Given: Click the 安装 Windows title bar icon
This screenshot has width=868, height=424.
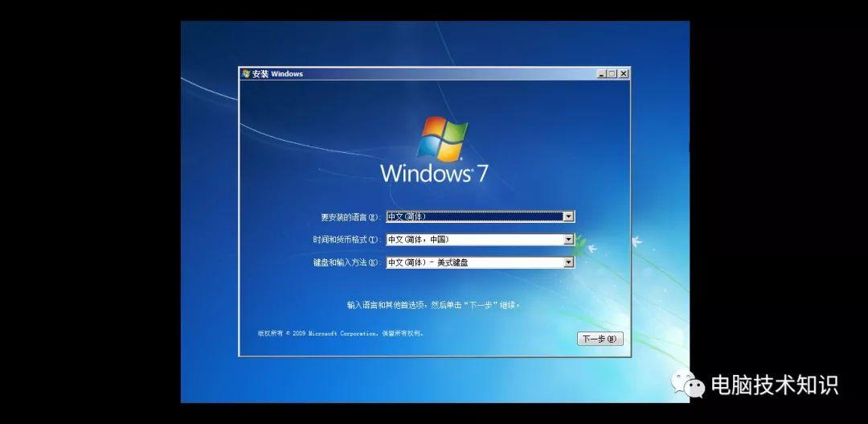Looking at the screenshot, I should (x=246, y=74).
